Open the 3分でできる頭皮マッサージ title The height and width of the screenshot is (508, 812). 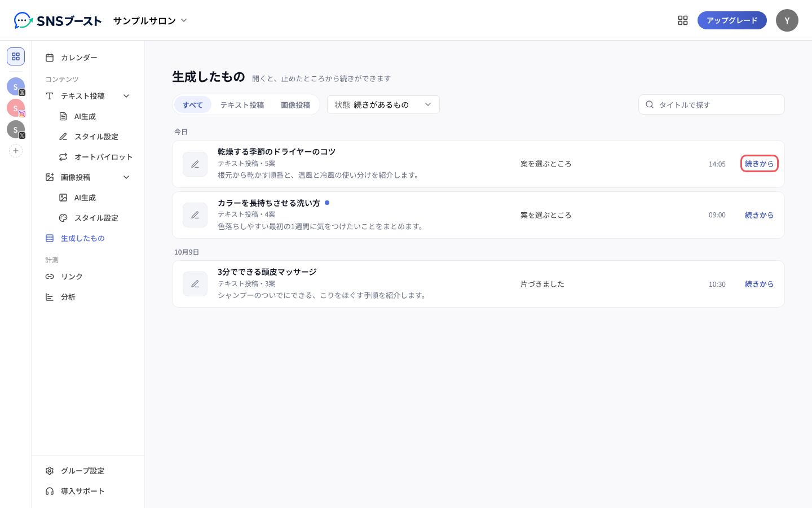tap(267, 272)
